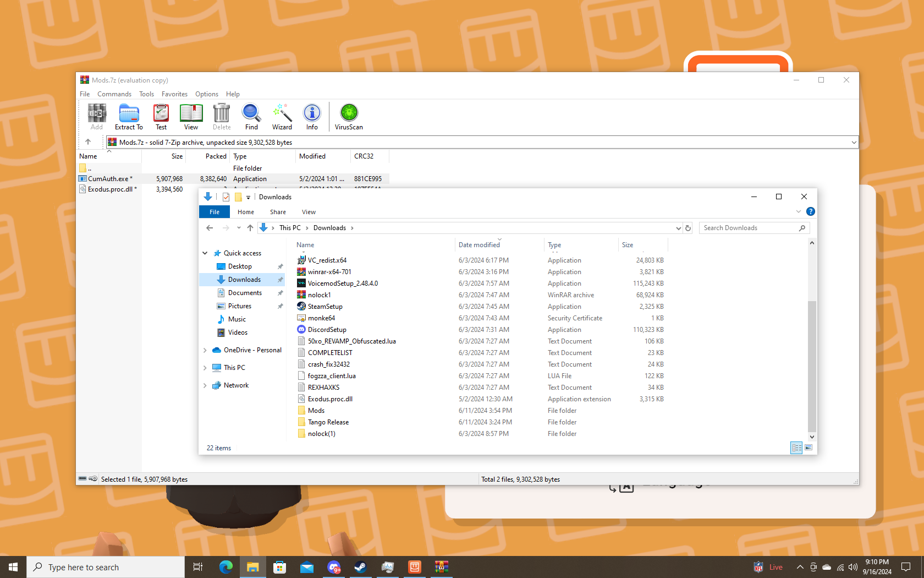Click the Explorer scrollbar down arrow
Screen dimensions: 924x578
[x=812, y=437]
